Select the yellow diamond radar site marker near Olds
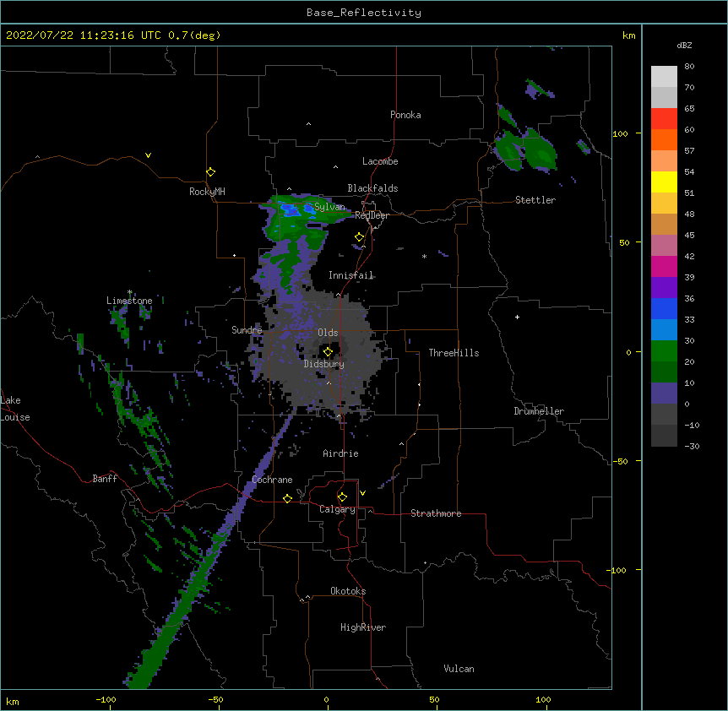The height and width of the screenshot is (711, 728). (328, 352)
